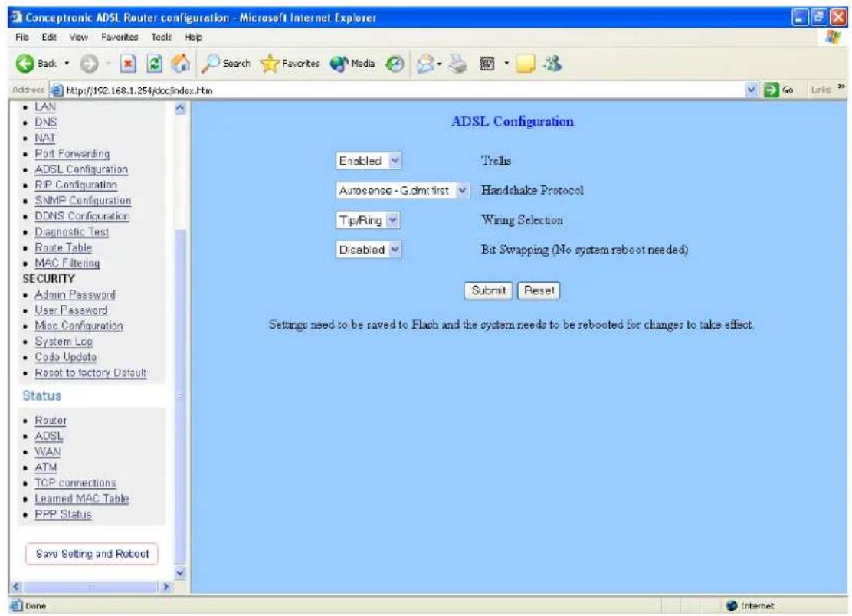Click the page icon in address bar
852x616 pixels.
(57, 90)
